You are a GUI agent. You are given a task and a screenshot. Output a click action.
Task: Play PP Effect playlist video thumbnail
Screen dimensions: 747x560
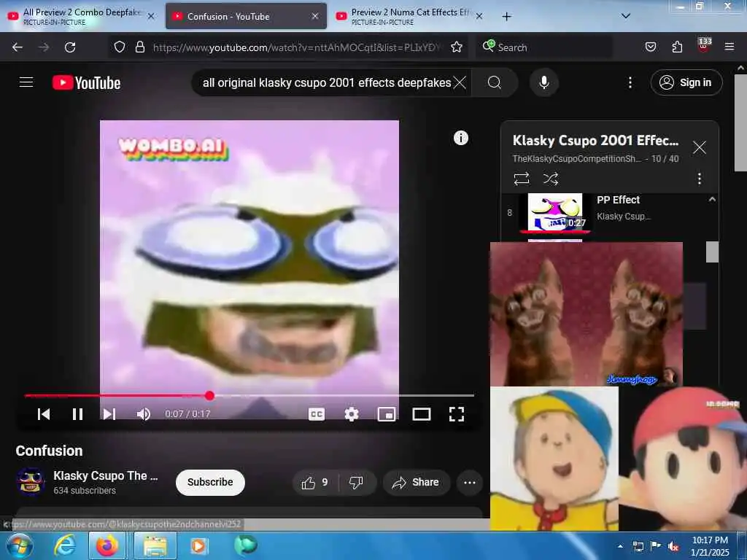555,212
